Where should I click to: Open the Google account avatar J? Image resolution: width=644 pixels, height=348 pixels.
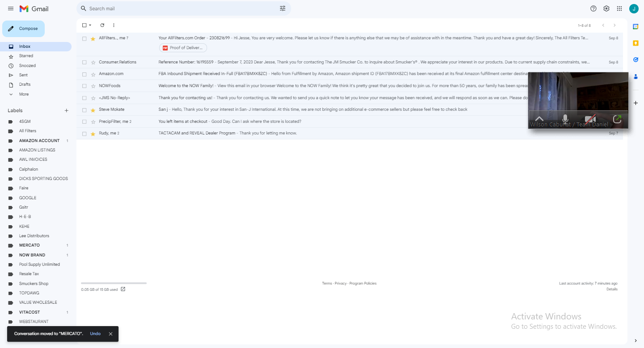point(634,8)
